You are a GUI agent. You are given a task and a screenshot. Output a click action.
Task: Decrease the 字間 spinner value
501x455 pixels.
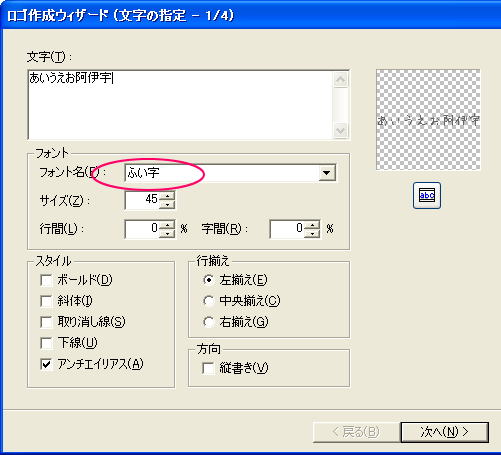(312, 233)
